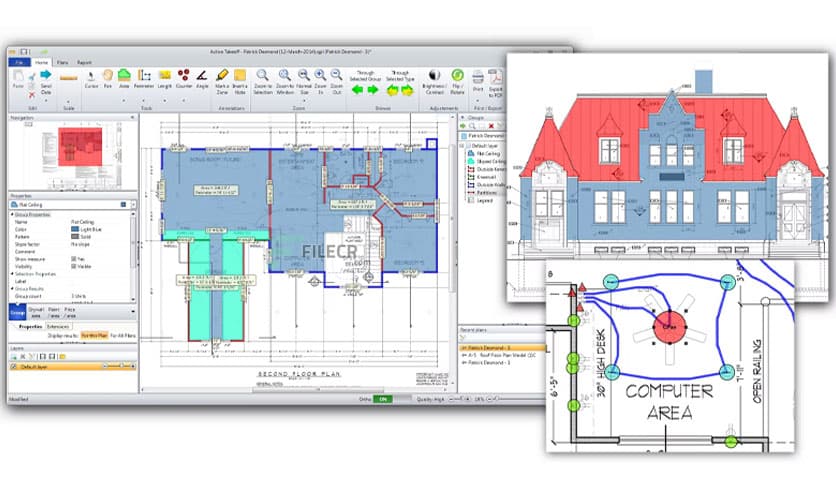Select the Pan hand tool
836x484 pixels.
click(108, 78)
